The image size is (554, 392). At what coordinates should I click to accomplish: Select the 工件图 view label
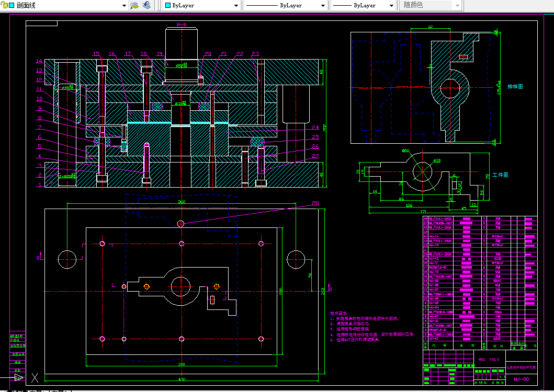(x=500, y=175)
